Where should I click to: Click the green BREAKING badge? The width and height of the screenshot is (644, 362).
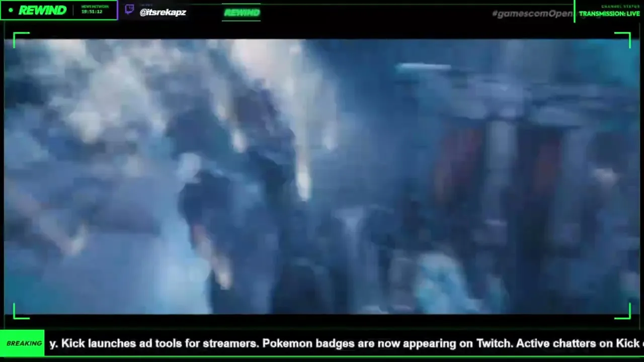pyautogui.click(x=23, y=343)
